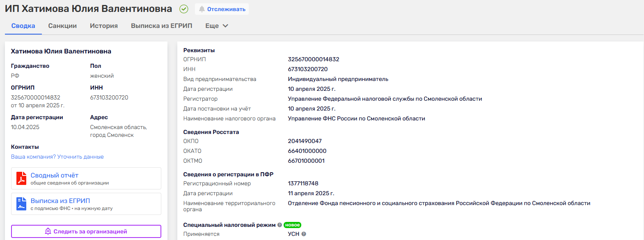Click the 'Дата постановки на учёт' label
Image resolution: width=644 pixels, height=240 pixels.
217,108
